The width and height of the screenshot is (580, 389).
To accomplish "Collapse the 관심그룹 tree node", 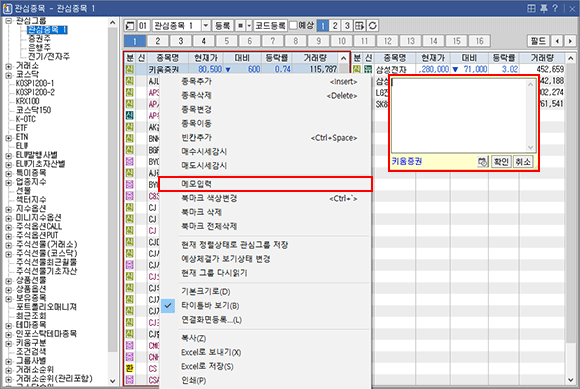I will pos(9,20).
